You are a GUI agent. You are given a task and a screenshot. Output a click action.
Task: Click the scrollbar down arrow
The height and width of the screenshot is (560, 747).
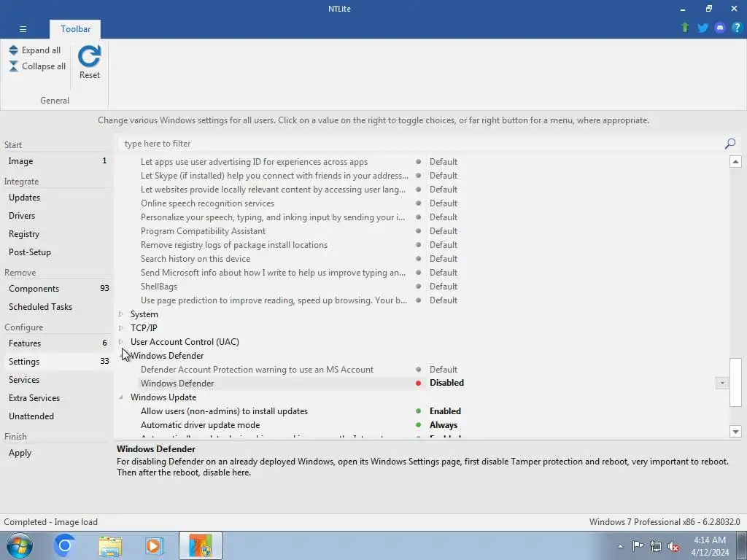pos(735,432)
